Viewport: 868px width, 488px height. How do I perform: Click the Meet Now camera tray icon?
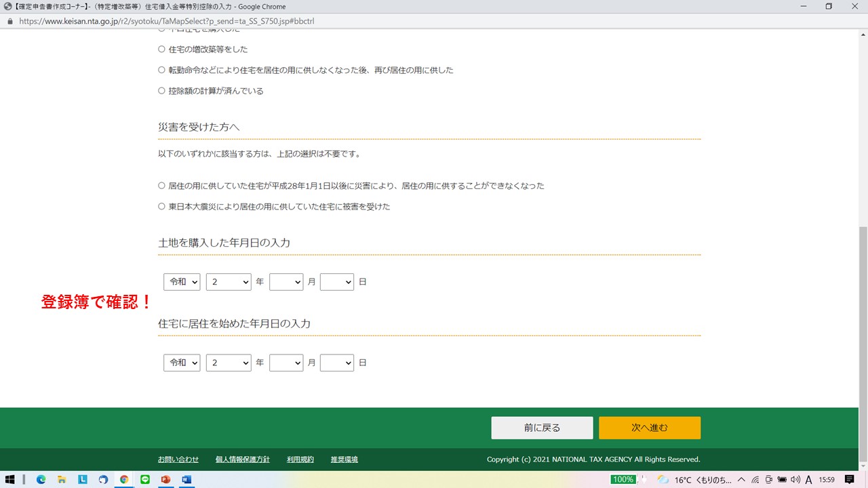[768, 479]
